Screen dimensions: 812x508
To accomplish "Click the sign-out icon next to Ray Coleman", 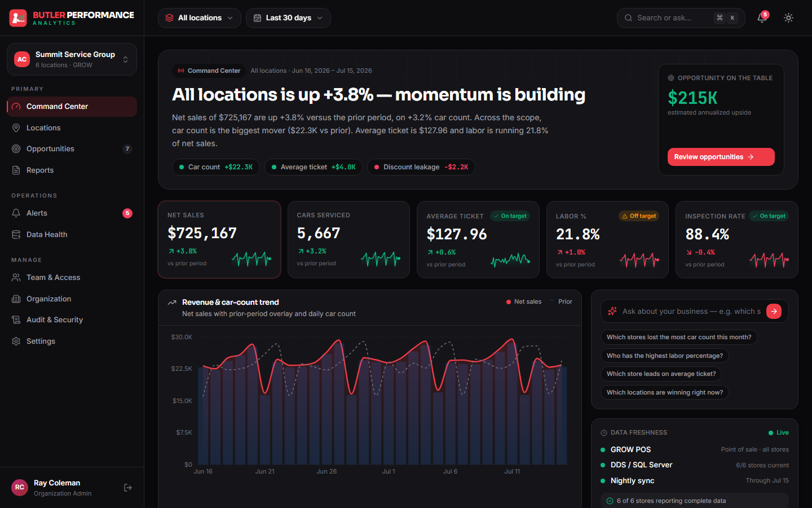I will [128, 488].
